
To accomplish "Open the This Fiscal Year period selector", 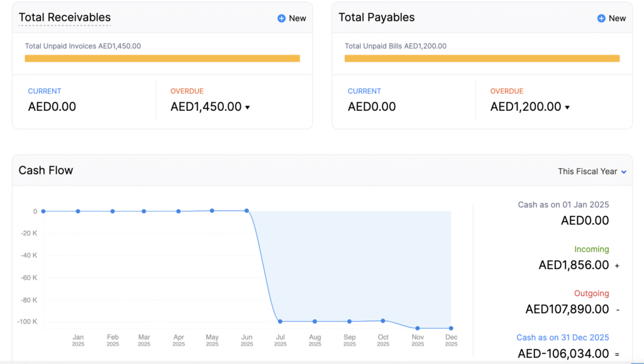I will click(x=591, y=171).
